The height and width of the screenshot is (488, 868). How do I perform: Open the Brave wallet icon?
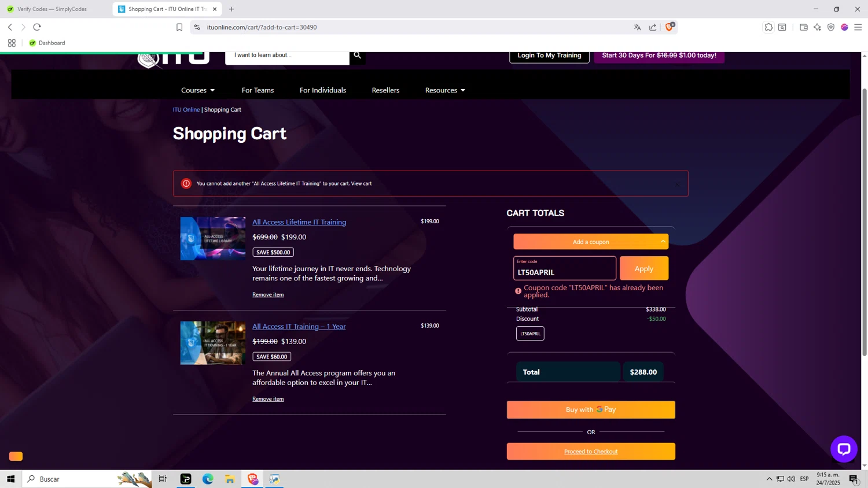coord(804,27)
